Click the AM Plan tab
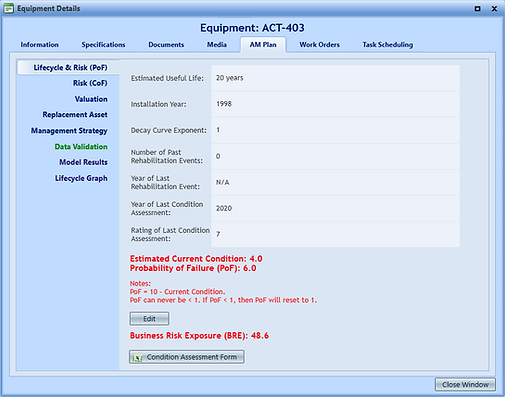This screenshot has height=397, width=505. pyautogui.click(x=263, y=45)
